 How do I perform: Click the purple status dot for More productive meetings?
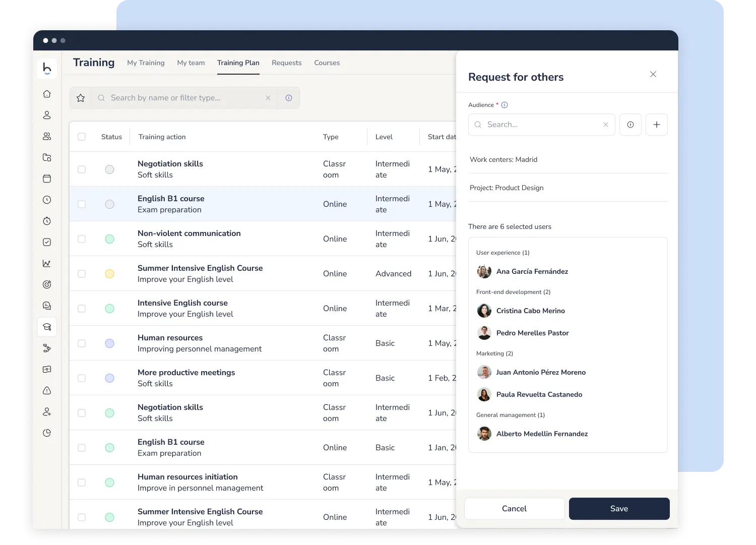point(109,378)
